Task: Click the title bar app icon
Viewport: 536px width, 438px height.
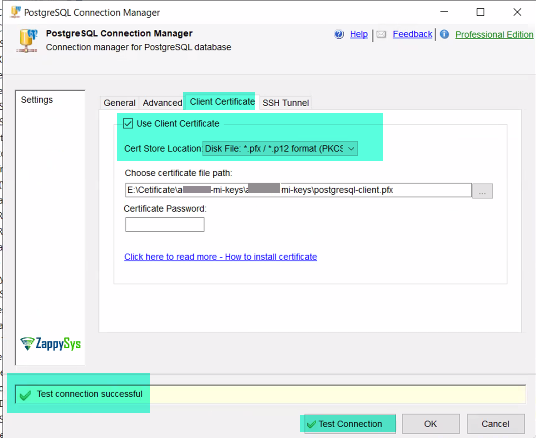Action: [15, 12]
